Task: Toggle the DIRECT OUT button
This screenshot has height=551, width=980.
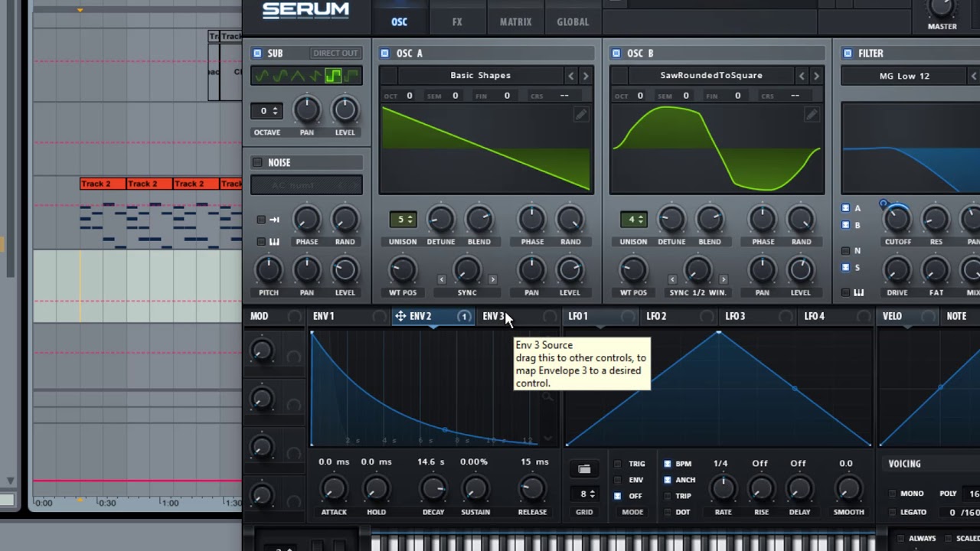Action: click(335, 53)
